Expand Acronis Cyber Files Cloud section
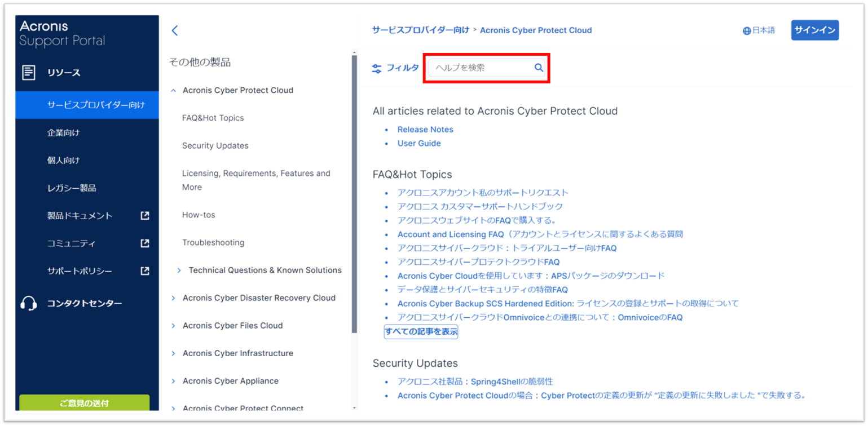 174,326
